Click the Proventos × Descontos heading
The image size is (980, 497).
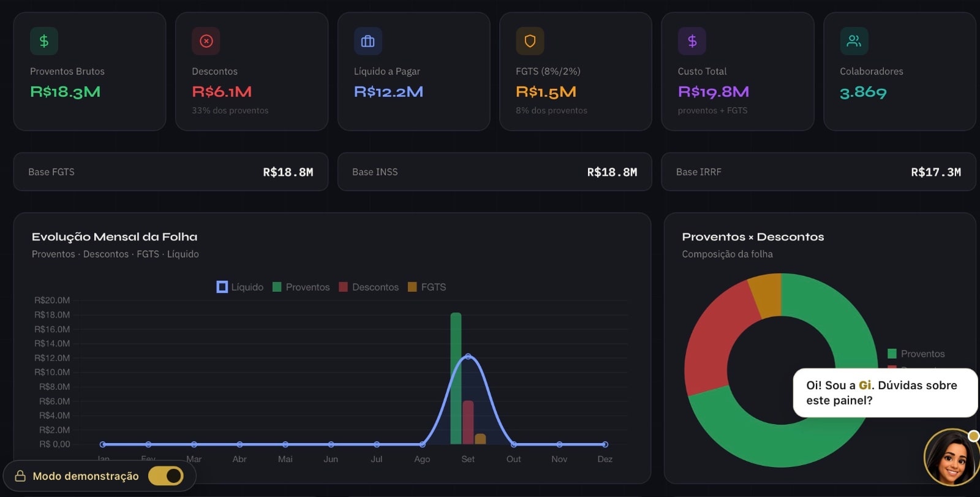coord(753,237)
